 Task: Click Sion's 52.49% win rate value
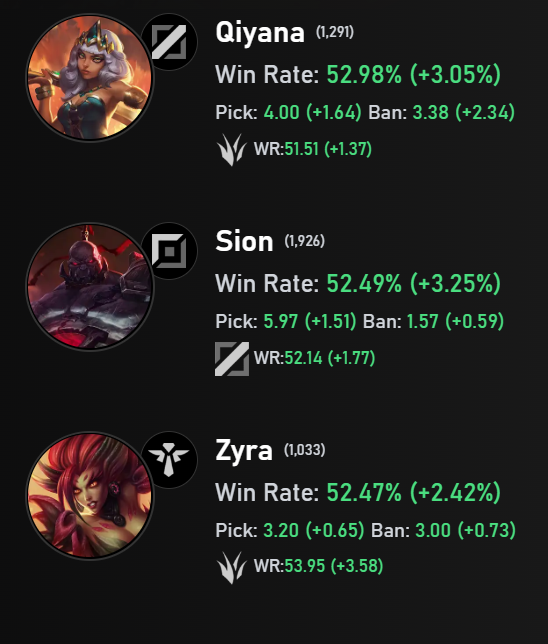[x=364, y=283]
